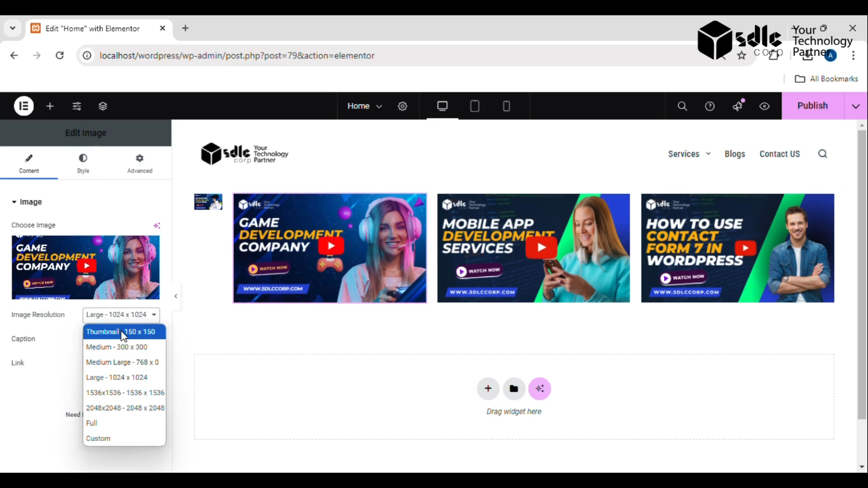868x488 pixels.
Task: Add new section plus button
Action: pyautogui.click(x=488, y=389)
